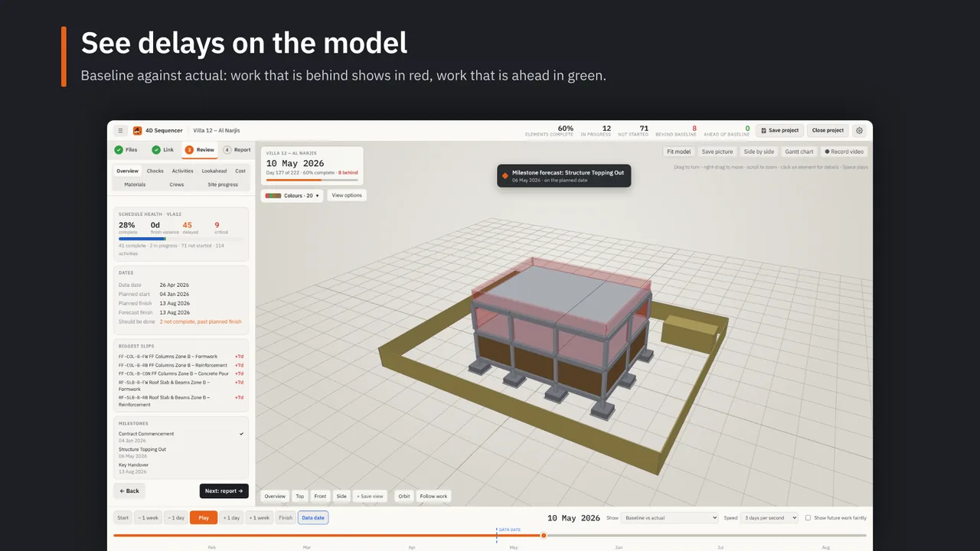Click Next: report button
The image size is (980, 551).
[224, 491]
